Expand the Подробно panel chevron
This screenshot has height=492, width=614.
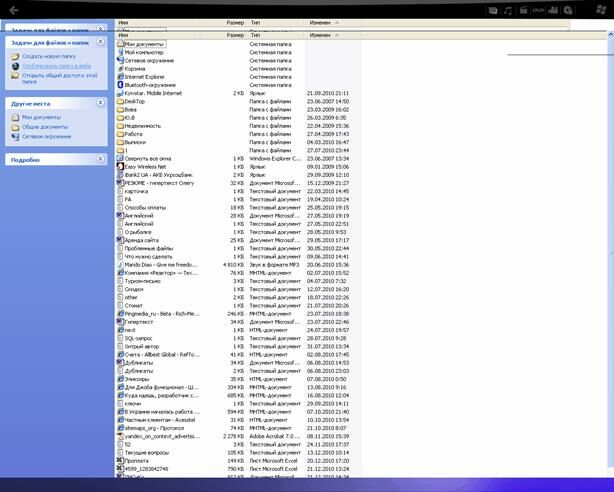pos(100,159)
